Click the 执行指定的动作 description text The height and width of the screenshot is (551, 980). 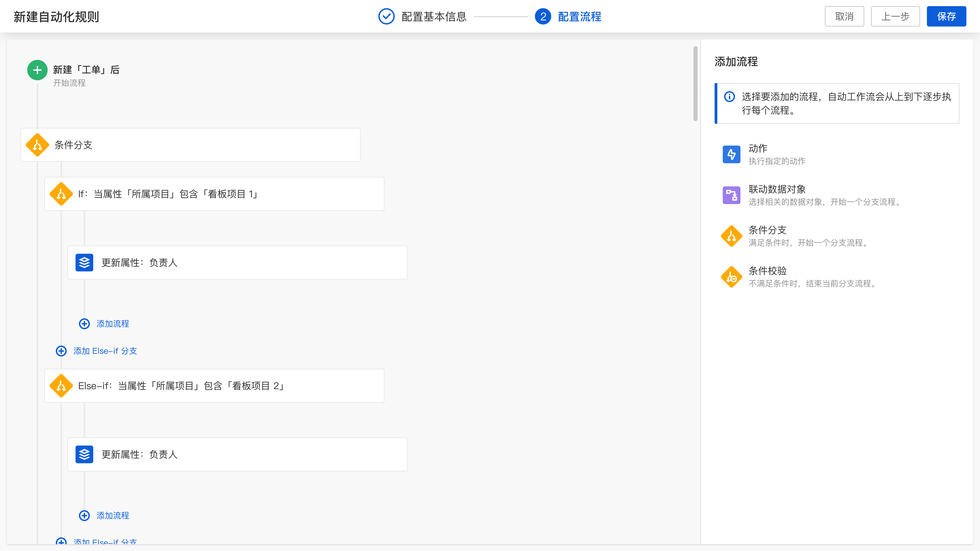pos(777,161)
